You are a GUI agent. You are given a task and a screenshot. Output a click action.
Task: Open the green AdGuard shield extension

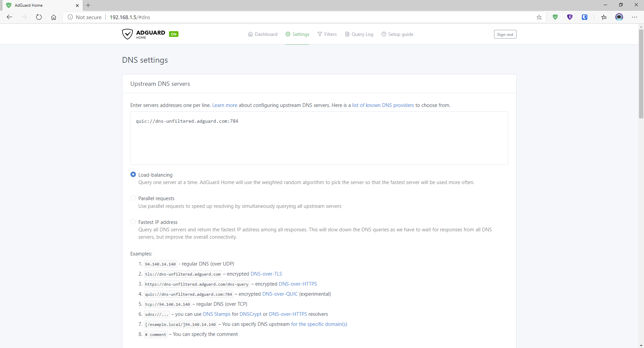[555, 17]
